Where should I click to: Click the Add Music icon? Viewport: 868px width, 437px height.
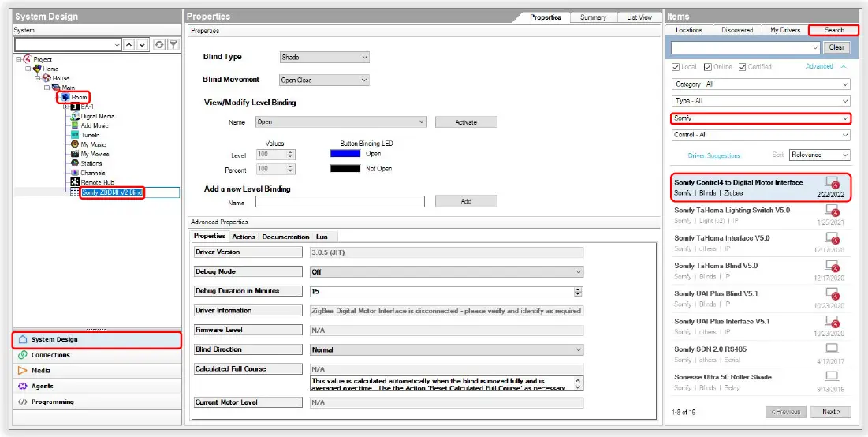tap(75, 125)
